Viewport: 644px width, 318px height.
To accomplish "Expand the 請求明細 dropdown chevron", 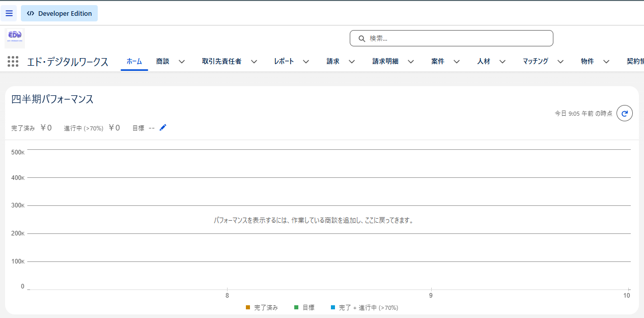I will point(410,62).
